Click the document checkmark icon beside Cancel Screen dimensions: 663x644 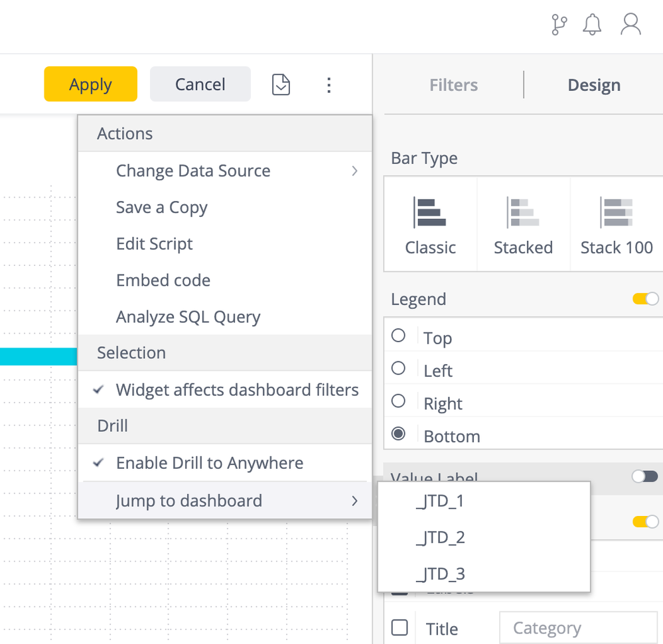coord(281,85)
